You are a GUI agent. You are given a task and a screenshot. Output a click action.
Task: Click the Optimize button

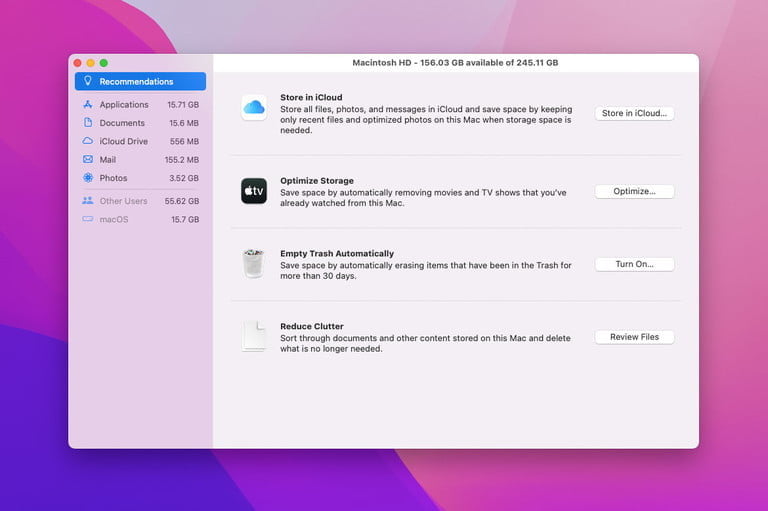click(634, 191)
